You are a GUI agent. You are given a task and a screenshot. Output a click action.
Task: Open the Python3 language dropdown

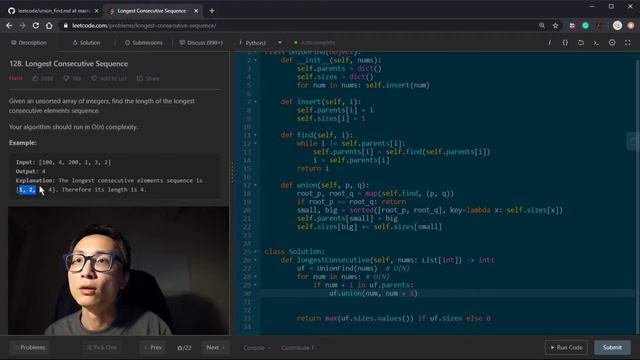[x=260, y=42]
